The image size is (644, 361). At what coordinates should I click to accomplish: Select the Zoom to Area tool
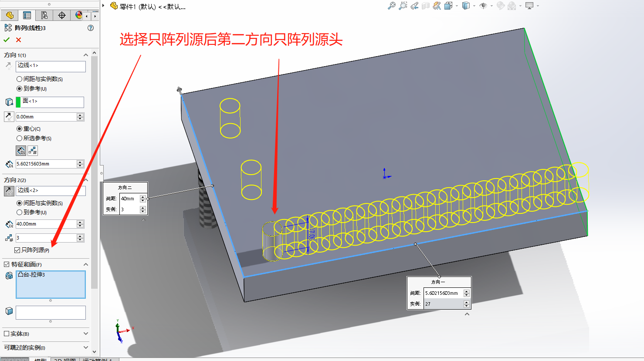pyautogui.click(x=403, y=6)
